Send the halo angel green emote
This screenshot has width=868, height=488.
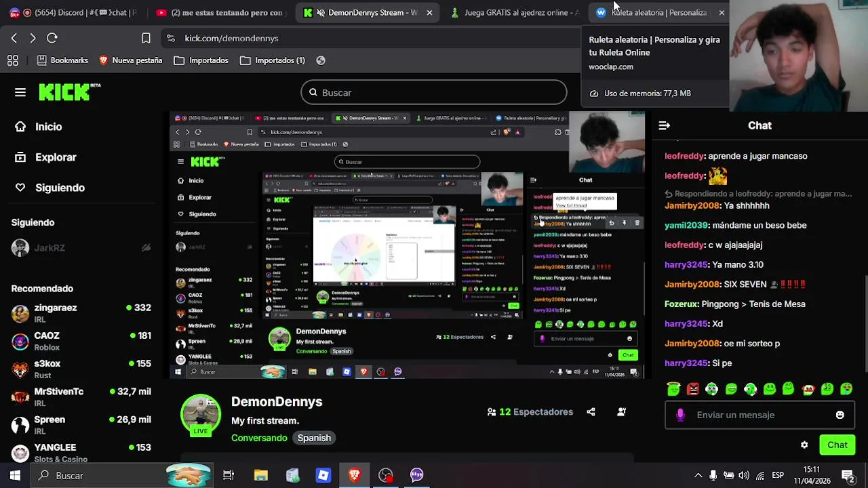click(x=673, y=389)
